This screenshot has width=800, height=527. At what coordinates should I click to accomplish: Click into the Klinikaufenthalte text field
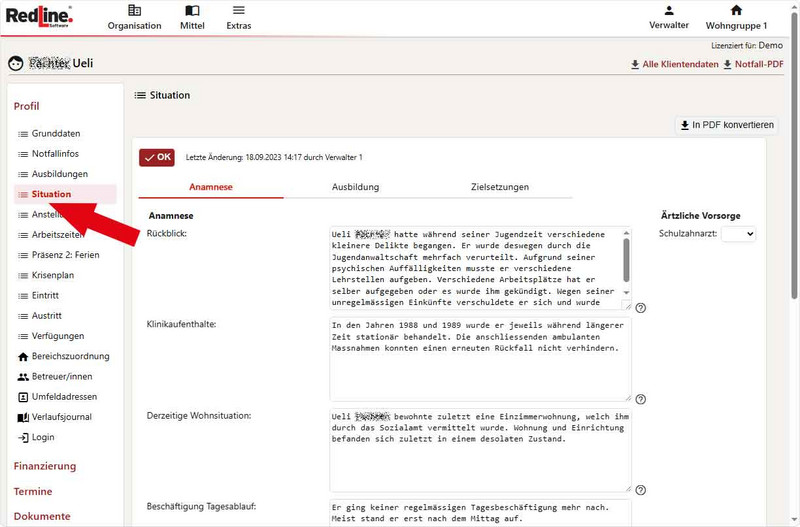click(478, 358)
